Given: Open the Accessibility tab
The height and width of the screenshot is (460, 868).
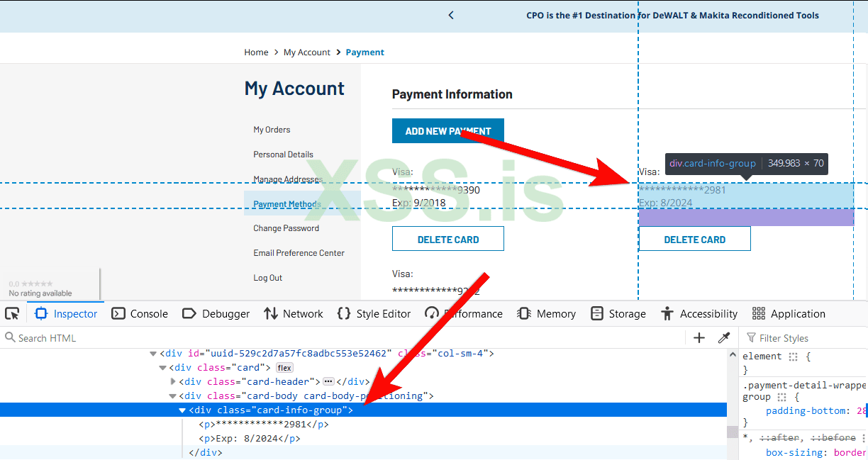Looking at the screenshot, I should [x=699, y=313].
